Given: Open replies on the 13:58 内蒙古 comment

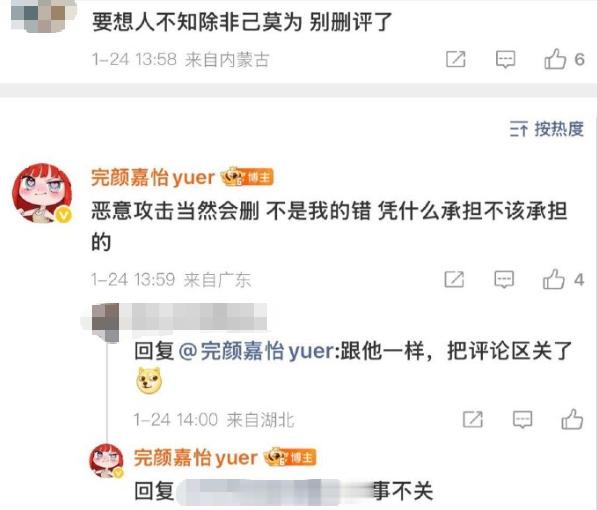Looking at the screenshot, I should tap(505, 59).
